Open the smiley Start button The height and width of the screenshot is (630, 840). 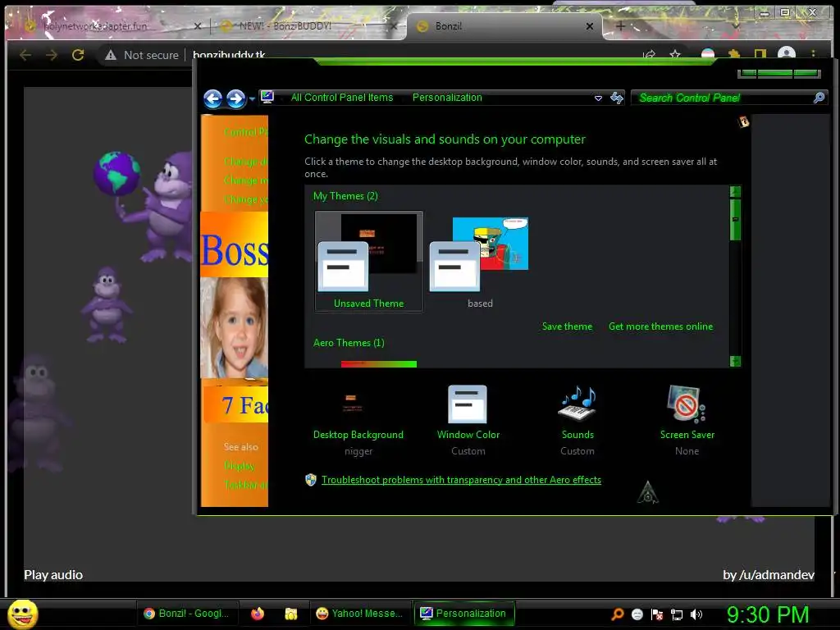click(x=22, y=614)
